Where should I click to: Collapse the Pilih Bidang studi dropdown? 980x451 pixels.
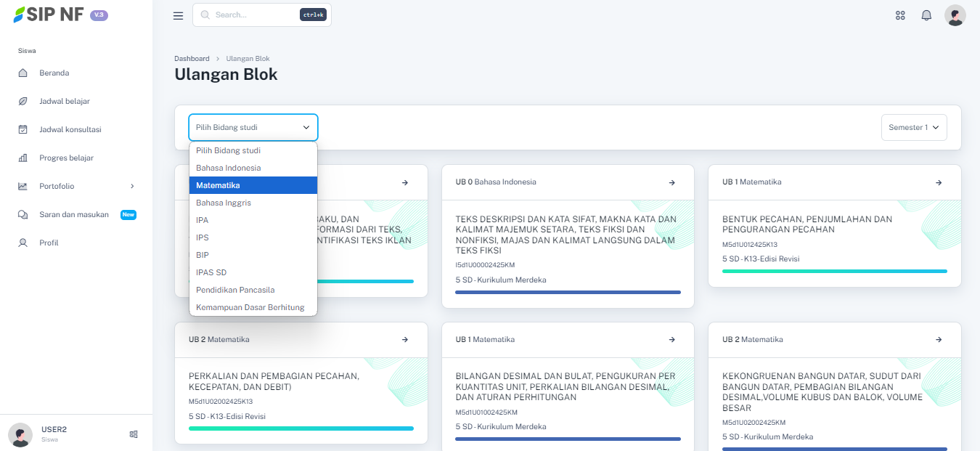point(253,127)
